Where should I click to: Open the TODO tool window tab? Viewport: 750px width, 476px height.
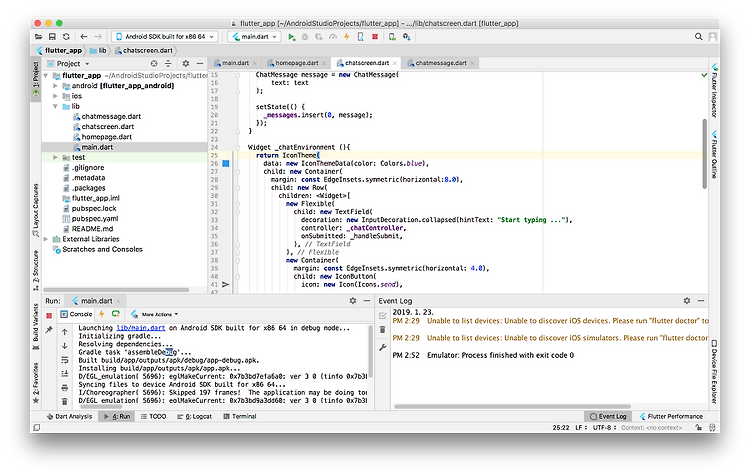coord(154,416)
